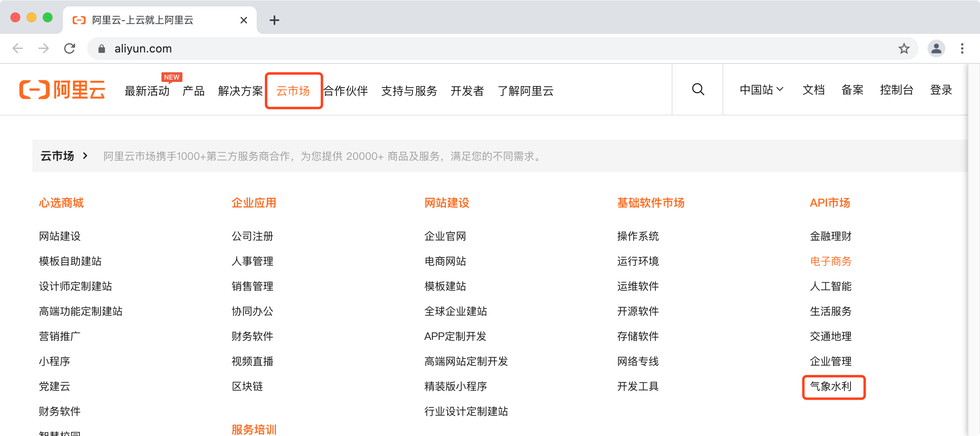
Task: Go back using the browser back arrow
Action: (x=18, y=49)
